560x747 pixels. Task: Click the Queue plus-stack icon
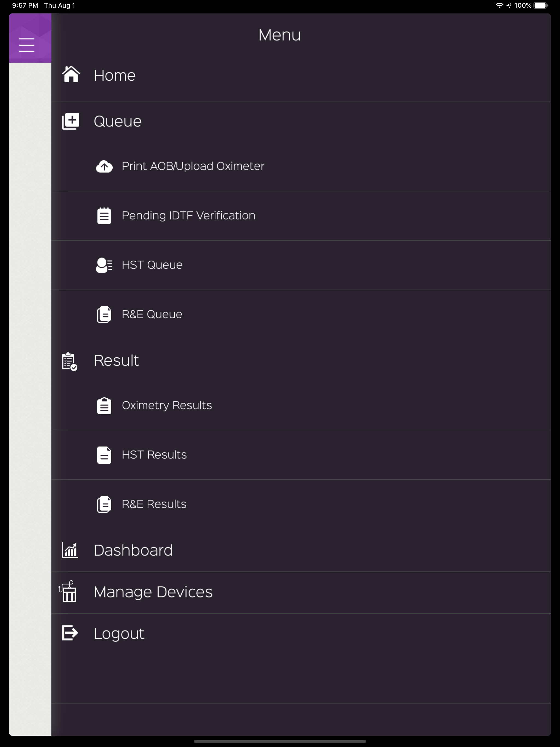coord(71,121)
